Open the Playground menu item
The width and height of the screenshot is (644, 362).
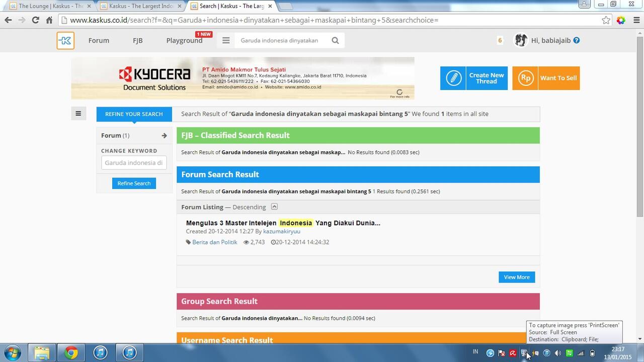click(184, 41)
